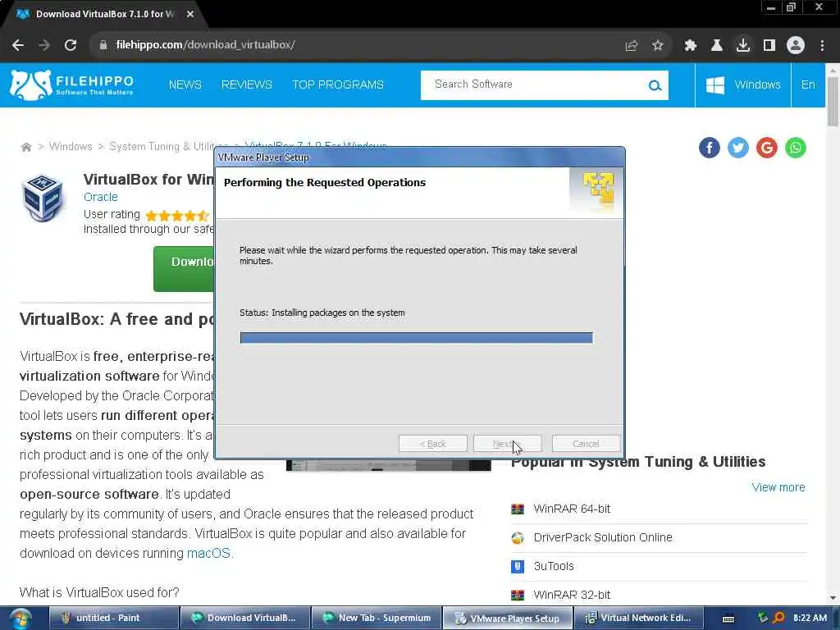
Task: Switch to VMware Player Setup taskbar button
Action: point(508,619)
